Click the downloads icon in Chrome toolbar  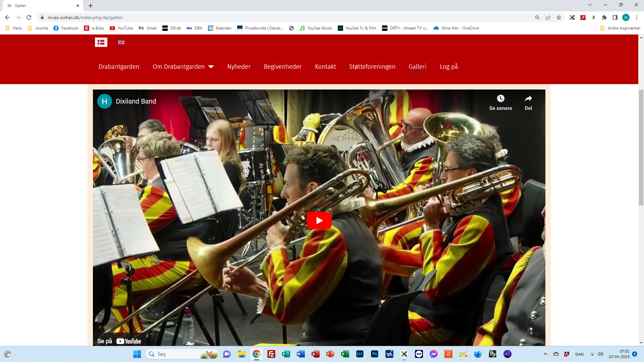pyautogui.click(x=594, y=17)
